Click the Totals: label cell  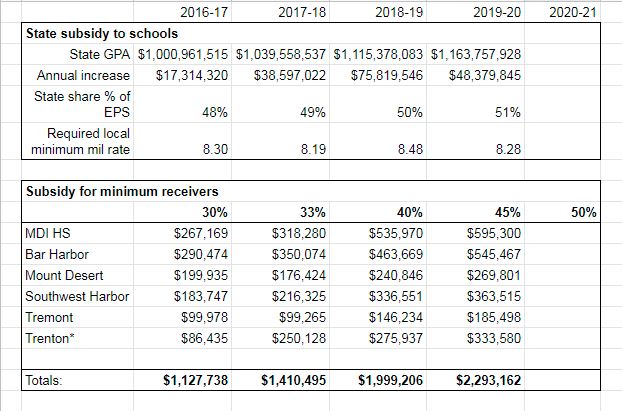(x=46, y=380)
